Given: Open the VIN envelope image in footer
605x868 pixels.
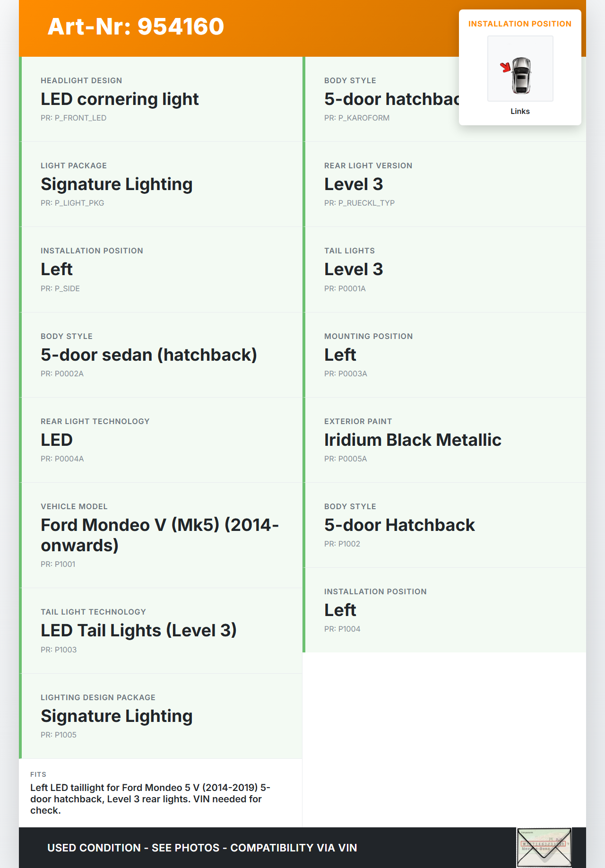Looking at the screenshot, I should [x=544, y=847].
